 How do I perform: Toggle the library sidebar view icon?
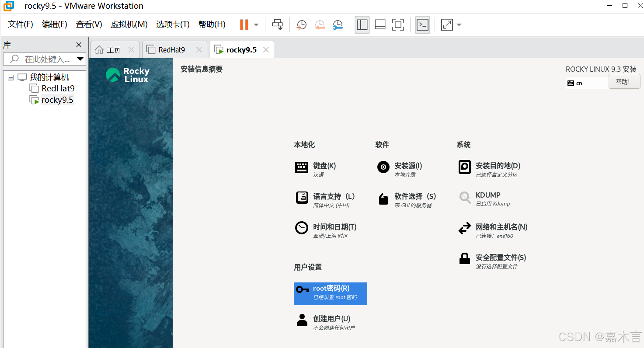pyautogui.click(x=362, y=25)
